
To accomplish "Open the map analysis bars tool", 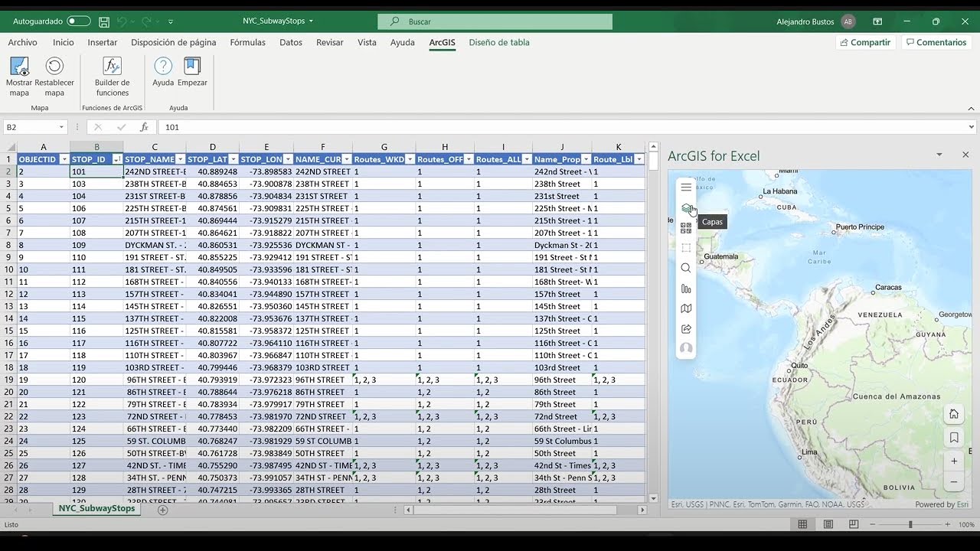I will tap(686, 289).
